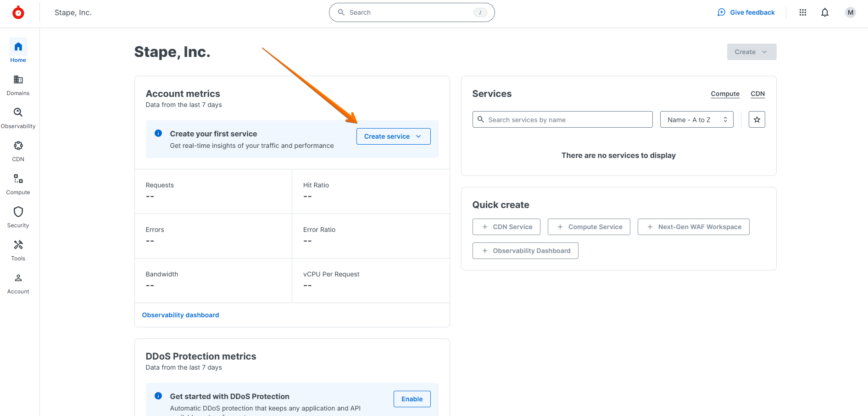Open the apps grid menu icon

tap(803, 12)
